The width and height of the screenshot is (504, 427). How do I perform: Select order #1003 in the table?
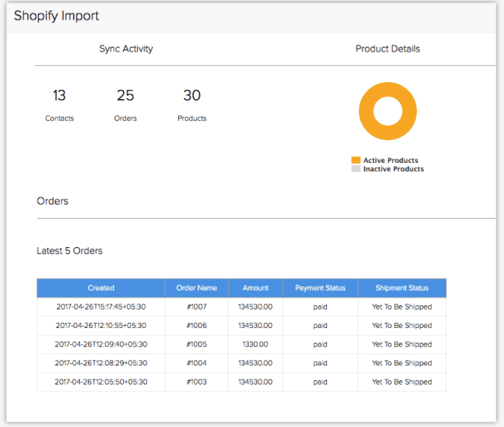point(197,382)
